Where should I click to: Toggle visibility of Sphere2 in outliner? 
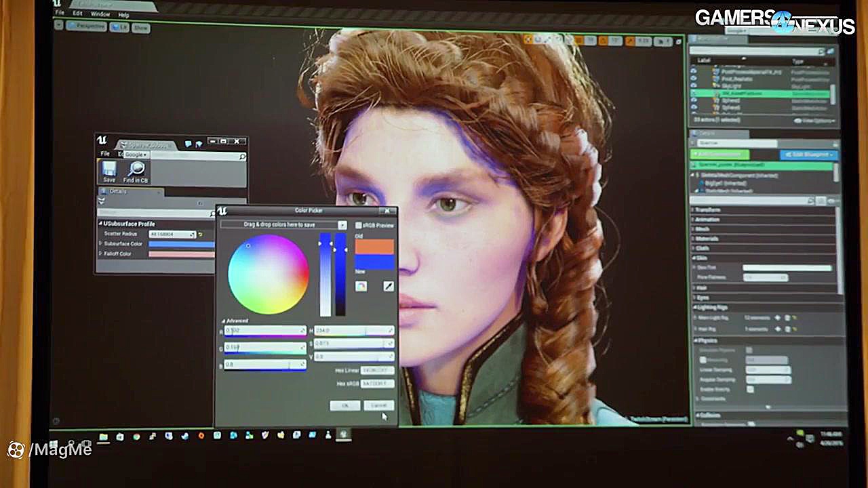pyautogui.click(x=693, y=100)
